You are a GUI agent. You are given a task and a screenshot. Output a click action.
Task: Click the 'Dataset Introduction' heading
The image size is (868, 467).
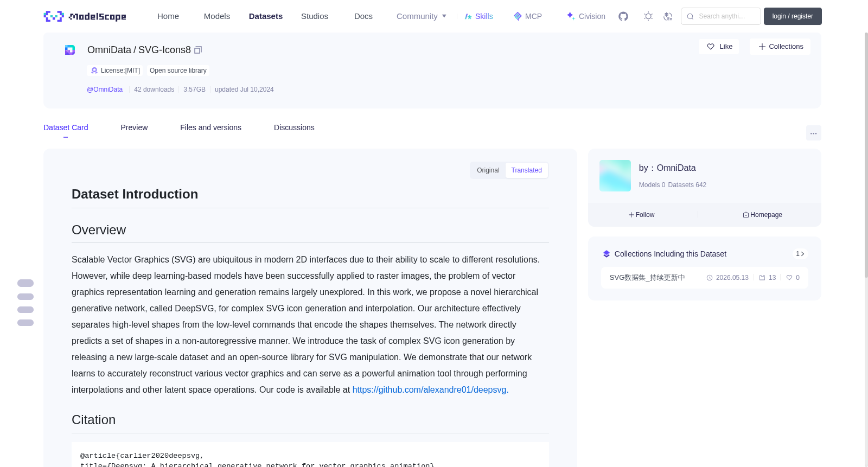135,194
